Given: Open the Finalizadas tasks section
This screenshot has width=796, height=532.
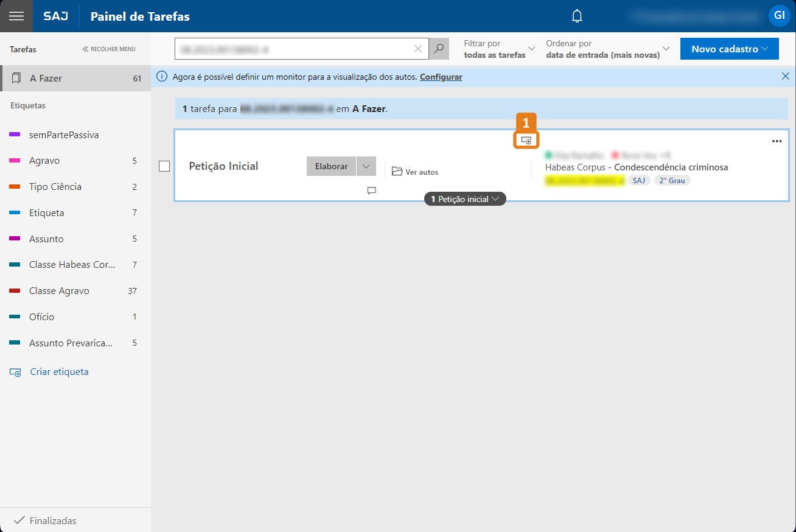Looking at the screenshot, I should 53,520.
